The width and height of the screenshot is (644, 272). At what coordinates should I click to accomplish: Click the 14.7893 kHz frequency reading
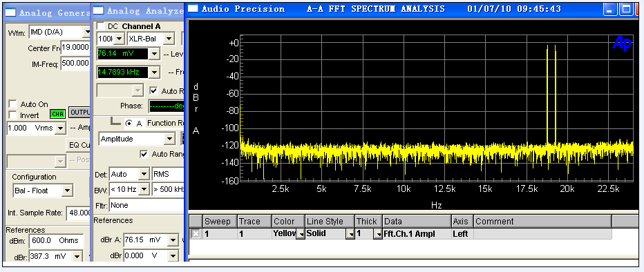123,72
